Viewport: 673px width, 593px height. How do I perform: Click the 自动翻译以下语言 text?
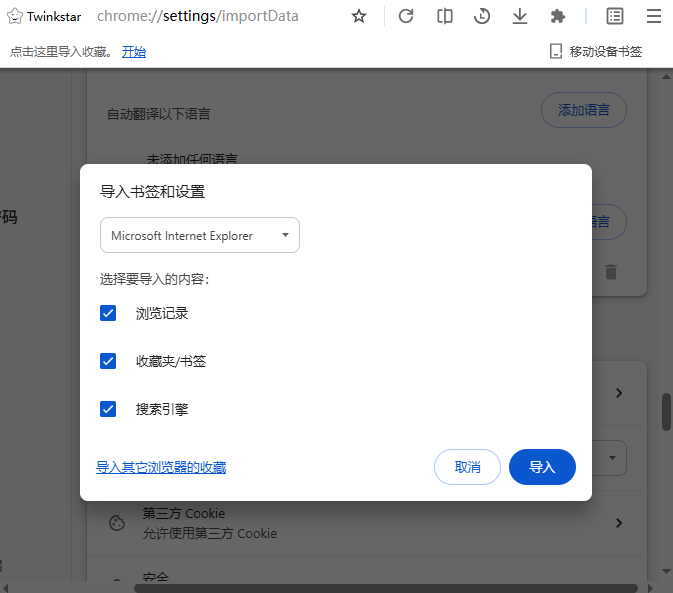(x=158, y=114)
